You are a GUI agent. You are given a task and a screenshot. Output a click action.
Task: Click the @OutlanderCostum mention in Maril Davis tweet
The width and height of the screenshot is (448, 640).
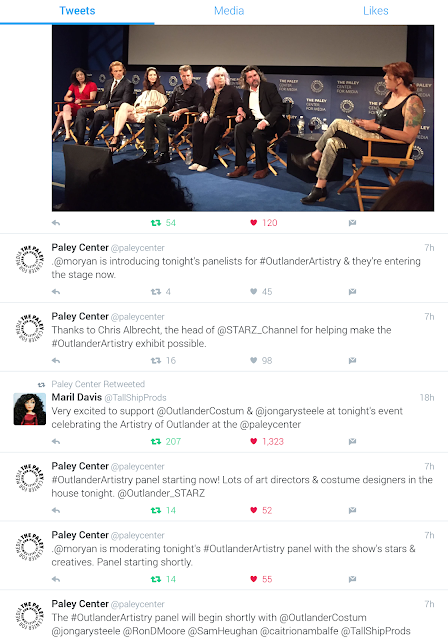[200, 411]
